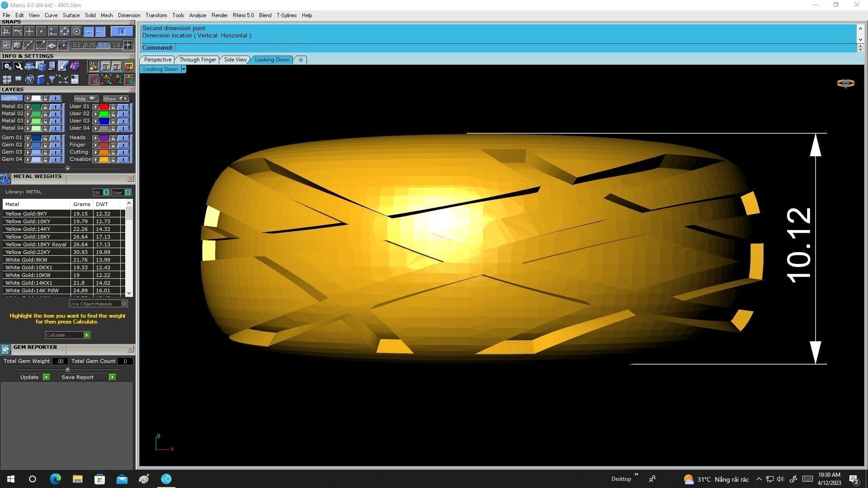Switch to the Through Finger viewport tab
This screenshot has height=488, width=868.
198,60
